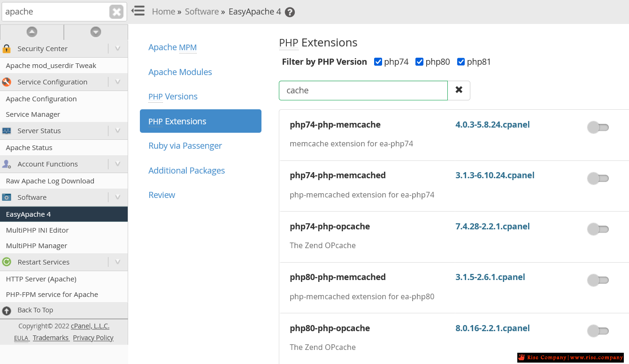Screen dimensions: 629x364
Task: Open the Additional Packages tab
Action: (x=186, y=171)
